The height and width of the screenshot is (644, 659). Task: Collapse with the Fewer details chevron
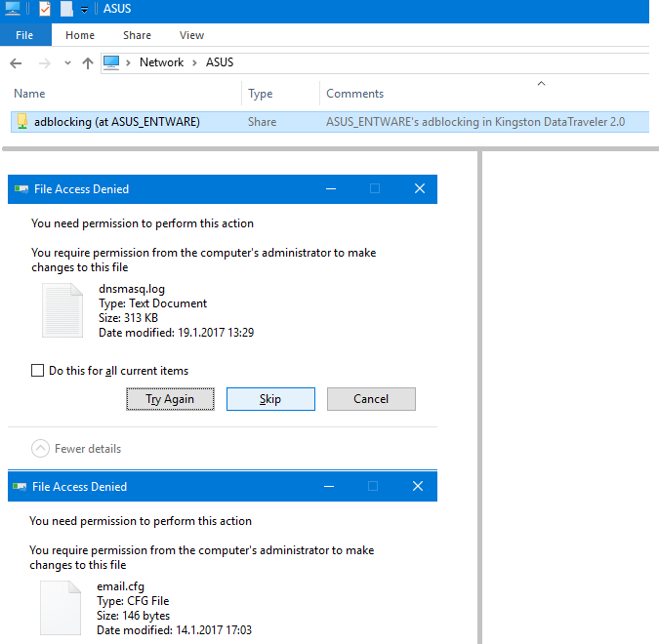pos(40,449)
